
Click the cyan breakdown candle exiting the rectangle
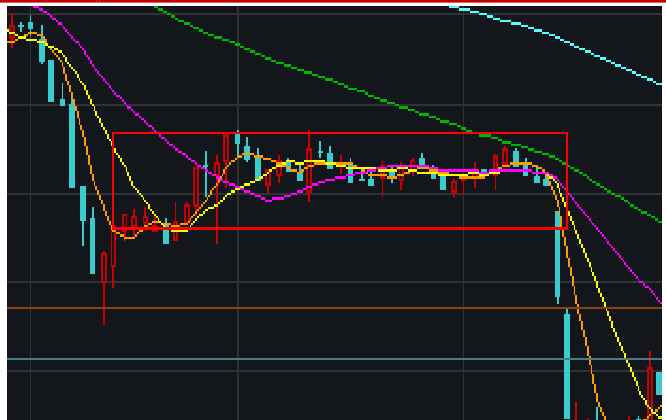tap(557, 255)
